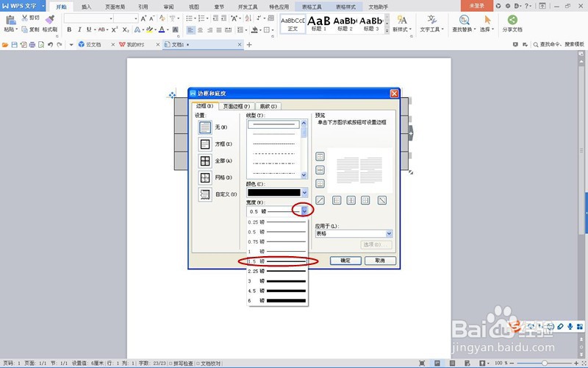The width and height of the screenshot is (588, 368).
Task: Choose the 3 磅 width option
Action: click(277, 281)
